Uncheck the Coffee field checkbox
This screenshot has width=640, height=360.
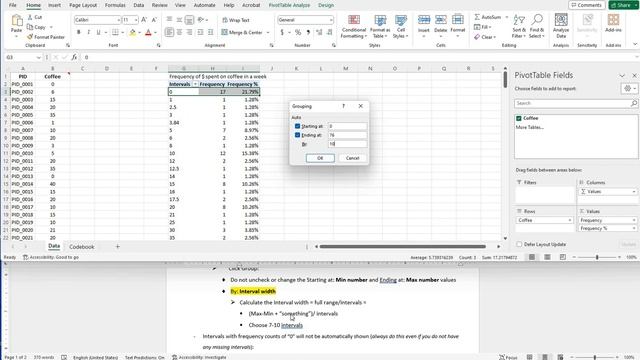(x=519, y=118)
